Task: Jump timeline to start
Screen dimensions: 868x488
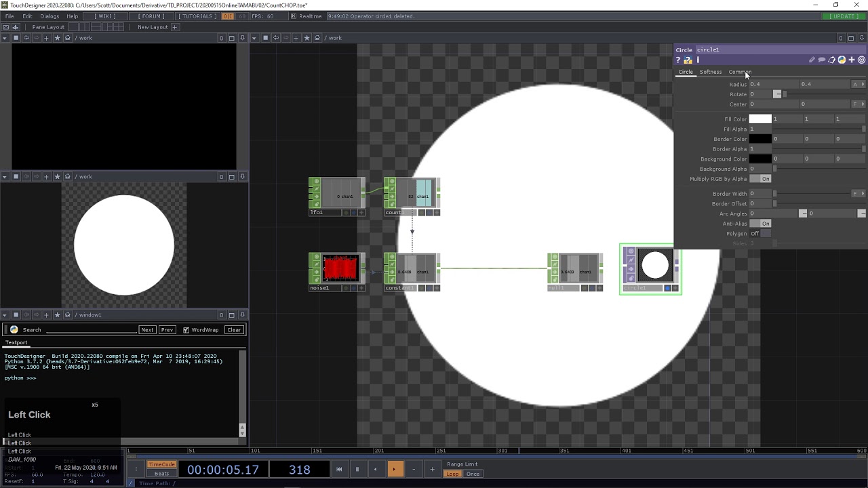Action: click(339, 469)
